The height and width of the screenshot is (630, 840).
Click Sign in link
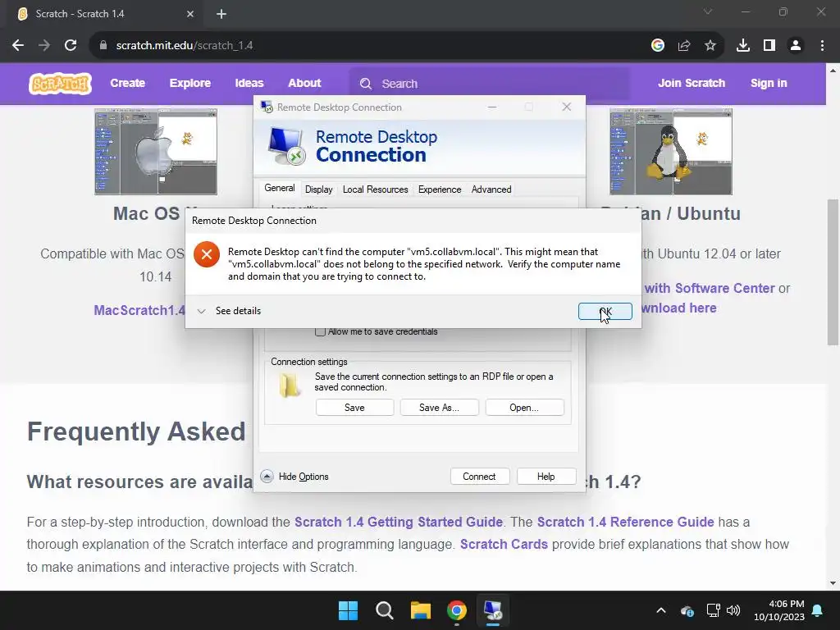[x=769, y=83]
